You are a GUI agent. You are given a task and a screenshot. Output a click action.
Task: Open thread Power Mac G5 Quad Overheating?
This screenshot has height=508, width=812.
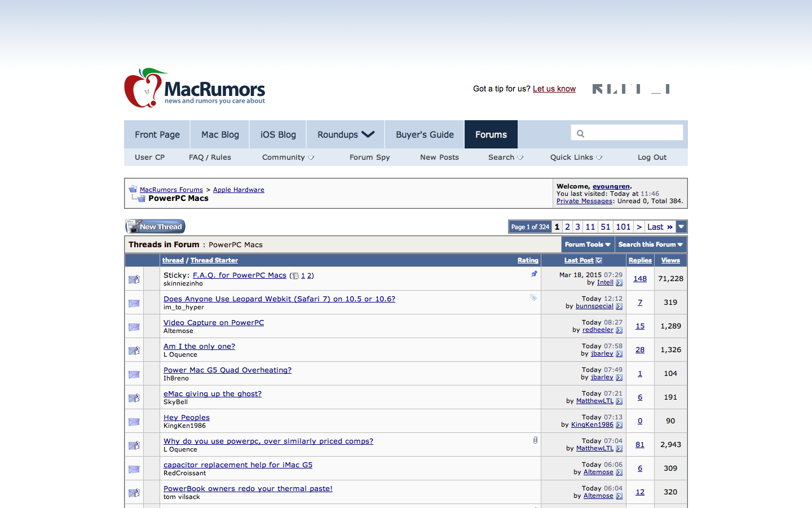pyautogui.click(x=227, y=370)
